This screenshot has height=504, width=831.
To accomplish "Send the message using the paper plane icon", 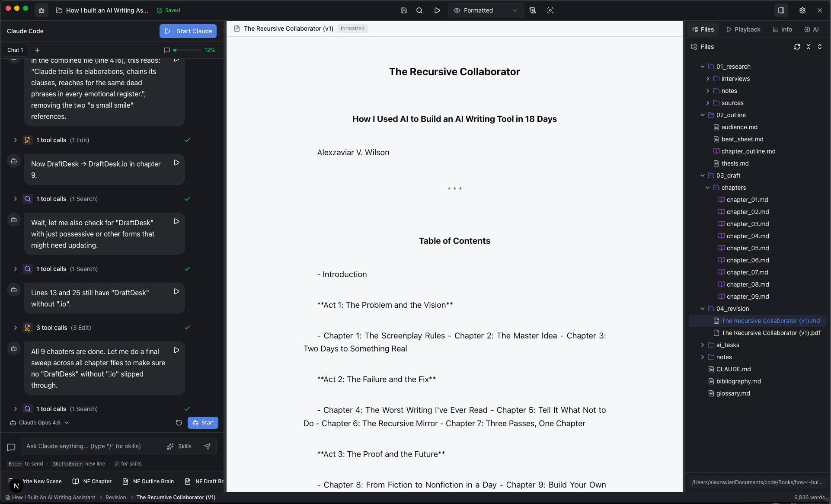I will 207,446.
